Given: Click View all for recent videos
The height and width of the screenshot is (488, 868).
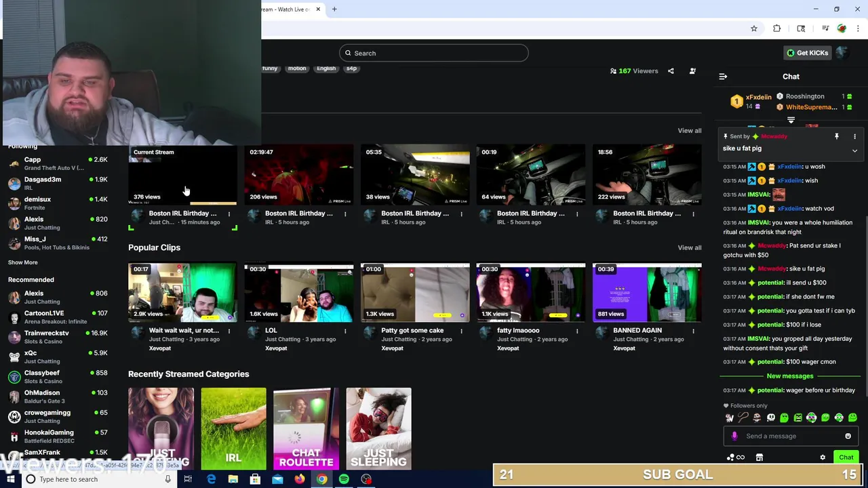Looking at the screenshot, I should [689, 131].
